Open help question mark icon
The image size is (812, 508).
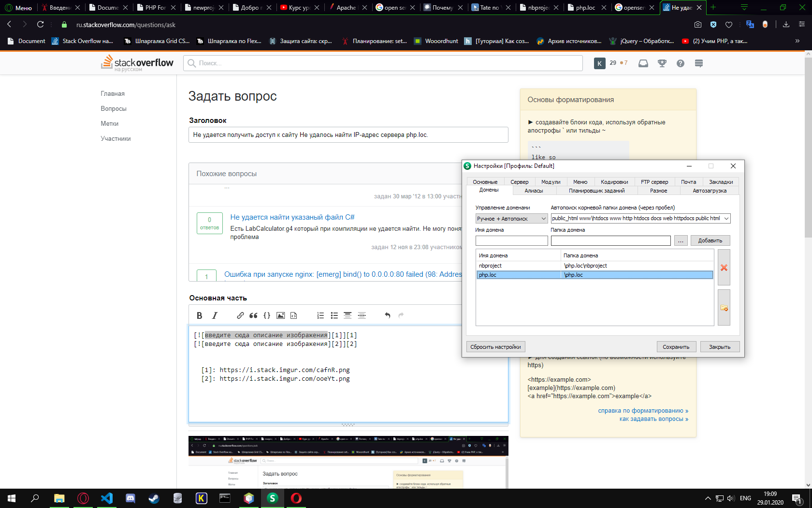pos(681,63)
